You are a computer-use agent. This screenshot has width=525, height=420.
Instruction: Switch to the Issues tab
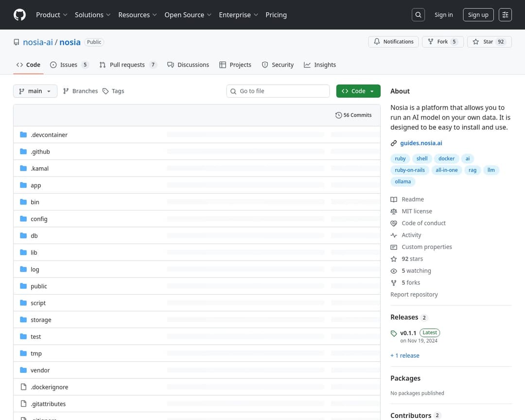(69, 65)
